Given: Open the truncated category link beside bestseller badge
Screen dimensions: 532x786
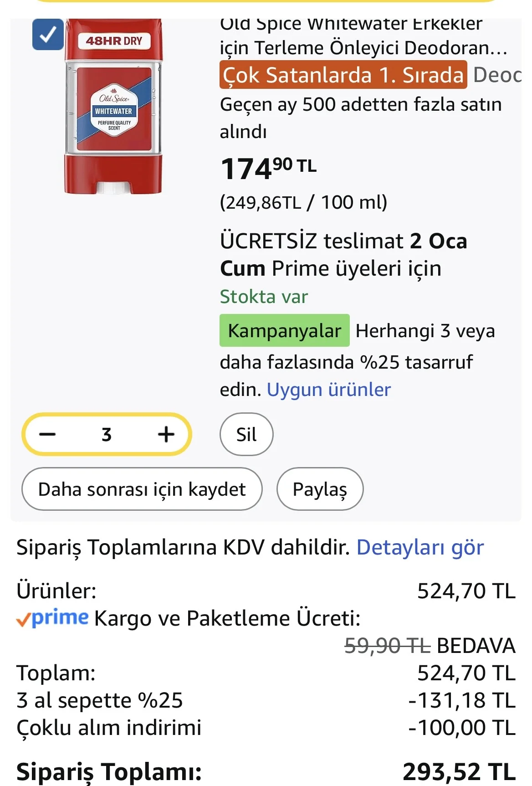Looking at the screenshot, I should (497, 75).
